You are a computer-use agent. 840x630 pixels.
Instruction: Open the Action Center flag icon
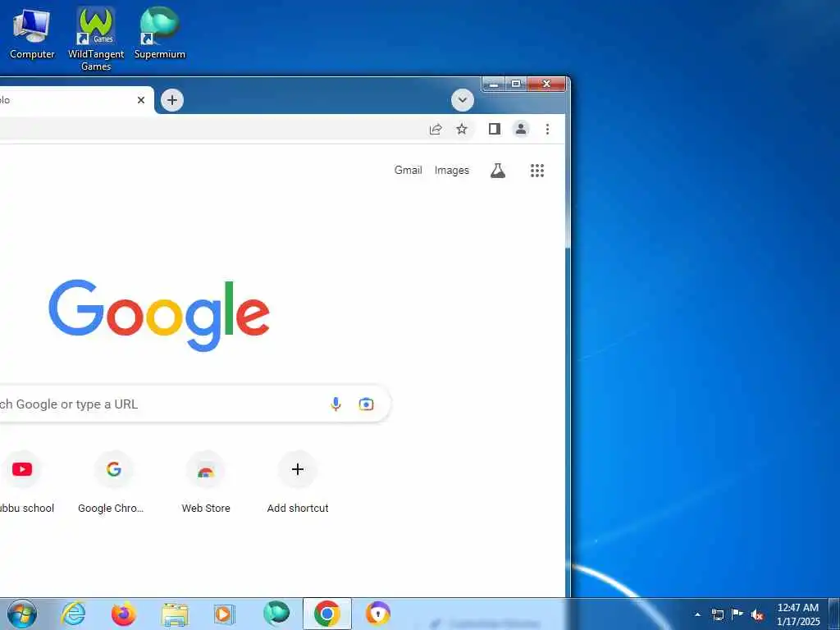[x=737, y=614]
